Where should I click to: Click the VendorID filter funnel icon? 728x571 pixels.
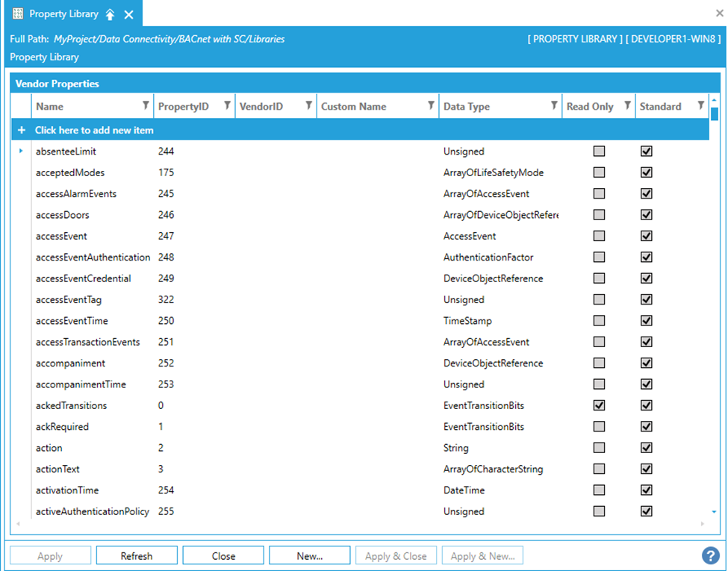(x=308, y=106)
